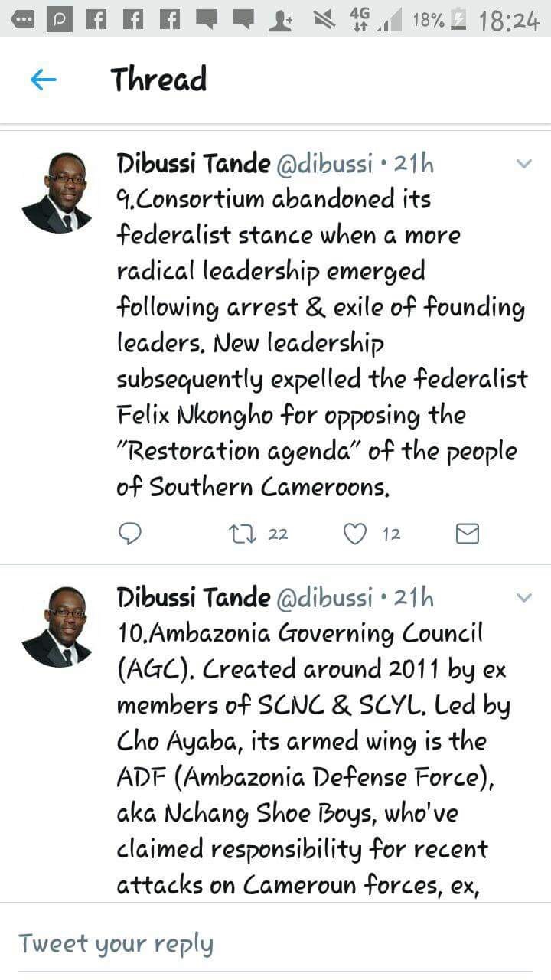Like the tweet with 12 likes
Screen dimensions: 551x980
click(354, 534)
